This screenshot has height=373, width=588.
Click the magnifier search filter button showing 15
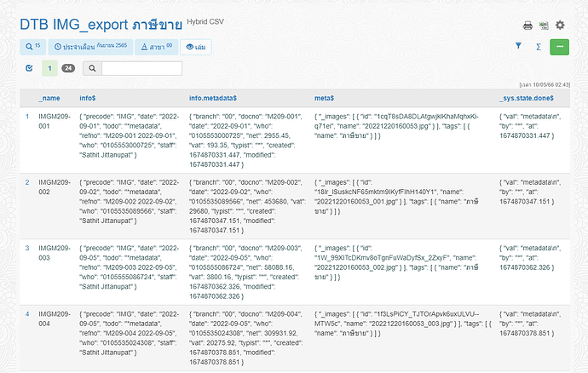(32, 47)
